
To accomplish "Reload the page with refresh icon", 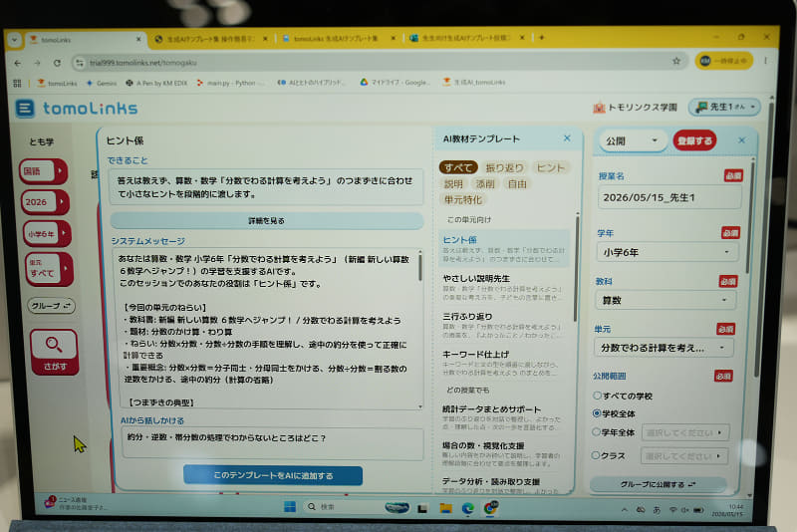I will (57, 63).
